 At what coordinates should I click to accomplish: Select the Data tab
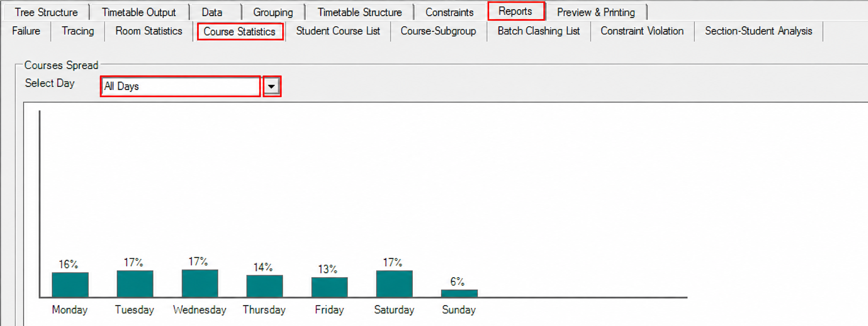point(212,12)
